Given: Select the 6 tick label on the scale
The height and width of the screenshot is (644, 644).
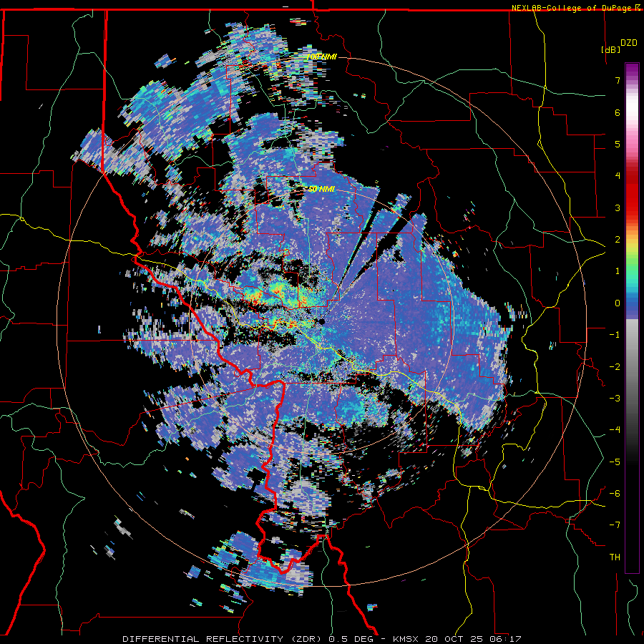Looking at the screenshot, I should [618, 112].
